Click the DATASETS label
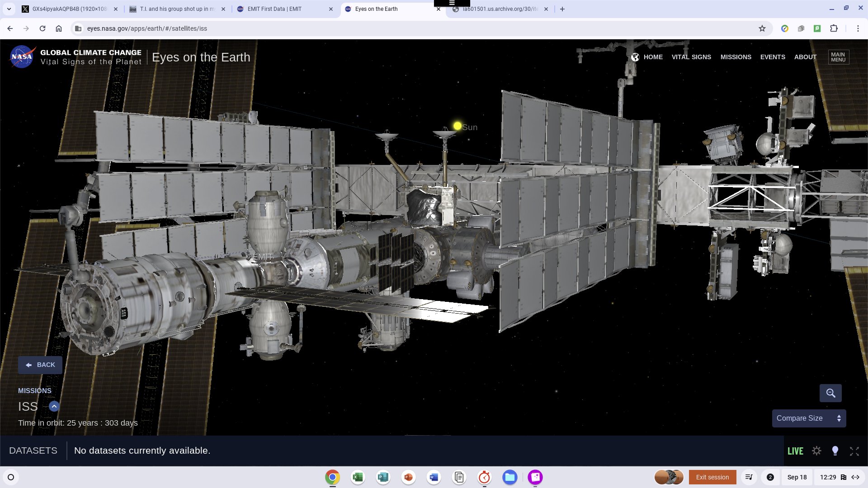 click(33, 450)
